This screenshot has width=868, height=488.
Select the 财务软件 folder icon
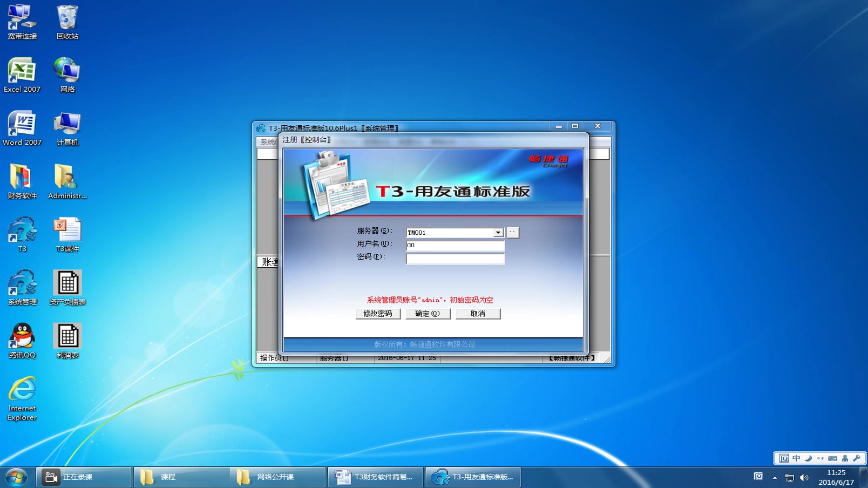pyautogui.click(x=22, y=181)
